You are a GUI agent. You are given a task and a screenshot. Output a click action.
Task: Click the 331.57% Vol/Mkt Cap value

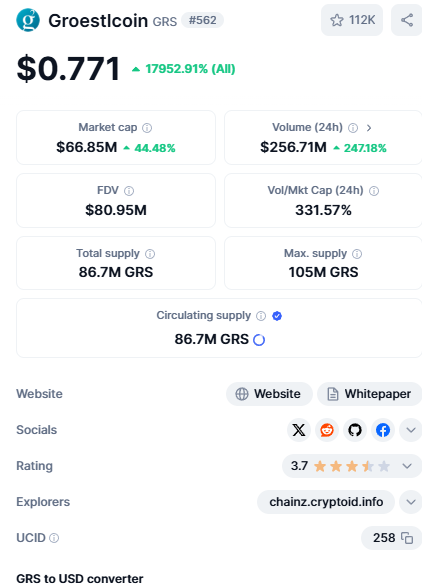click(x=323, y=210)
